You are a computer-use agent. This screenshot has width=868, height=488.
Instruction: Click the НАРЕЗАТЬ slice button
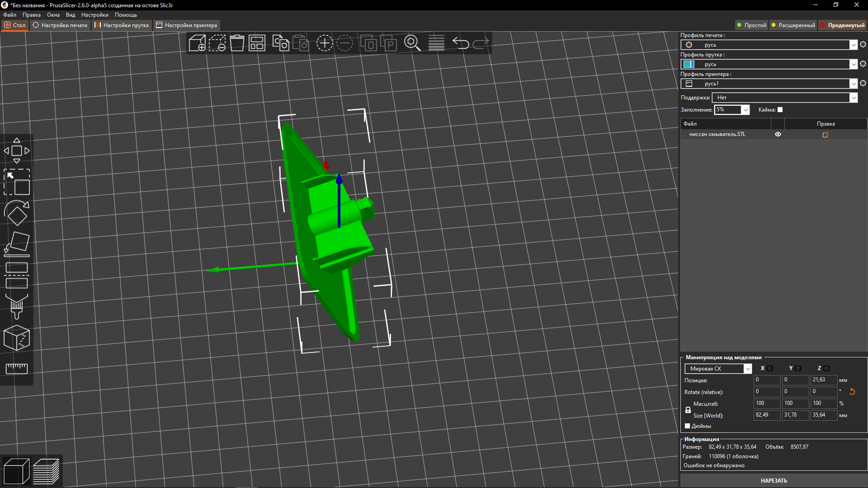(x=774, y=481)
